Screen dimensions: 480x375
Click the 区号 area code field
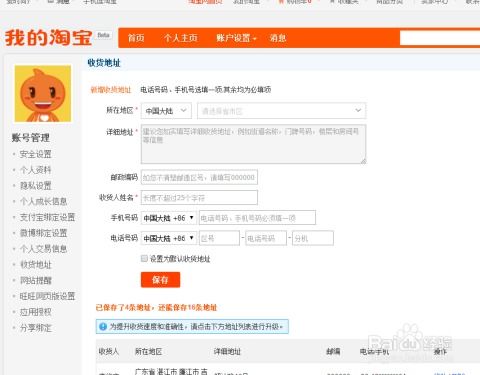click(x=219, y=238)
